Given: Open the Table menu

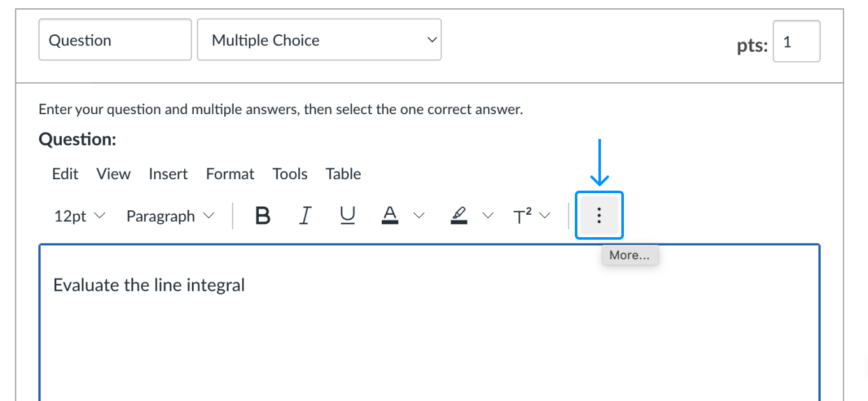Looking at the screenshot, I should [x=343, y=174].
